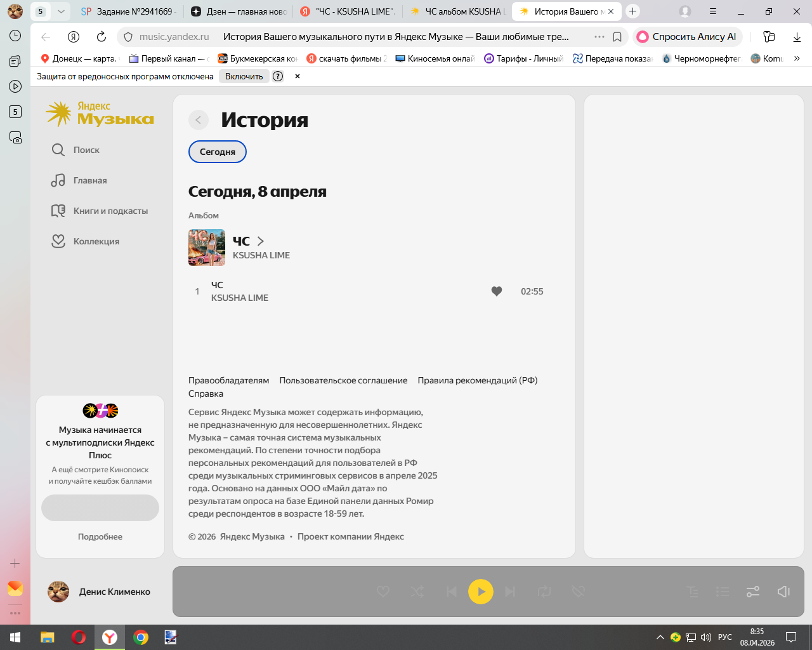Bookmark this page with the bookmark icon
Viewport: 812px width, 650px height.
tap(617, 37)
